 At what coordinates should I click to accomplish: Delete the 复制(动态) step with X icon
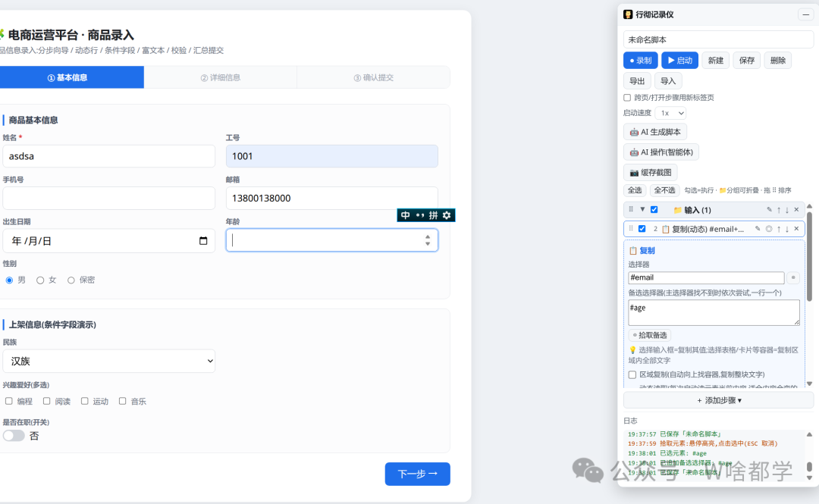(796, 229)
